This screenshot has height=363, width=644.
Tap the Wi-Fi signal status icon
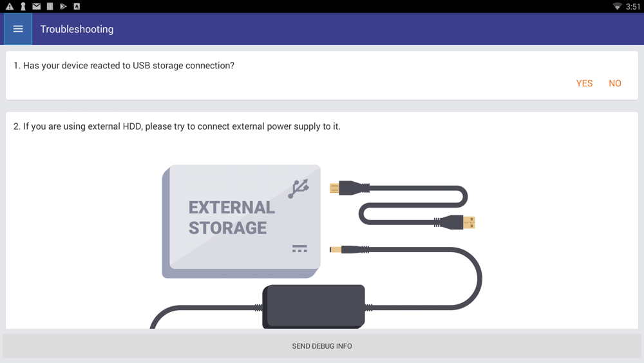617,6
